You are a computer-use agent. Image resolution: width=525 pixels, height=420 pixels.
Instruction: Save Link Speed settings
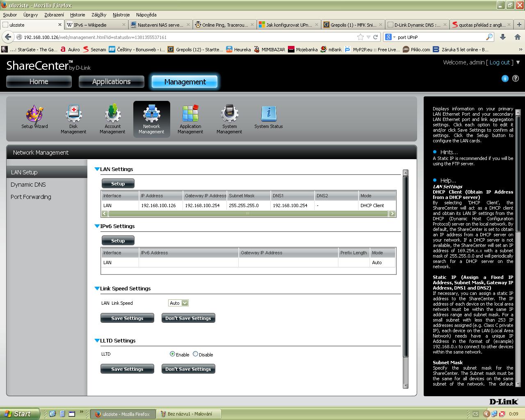point(127,318)
